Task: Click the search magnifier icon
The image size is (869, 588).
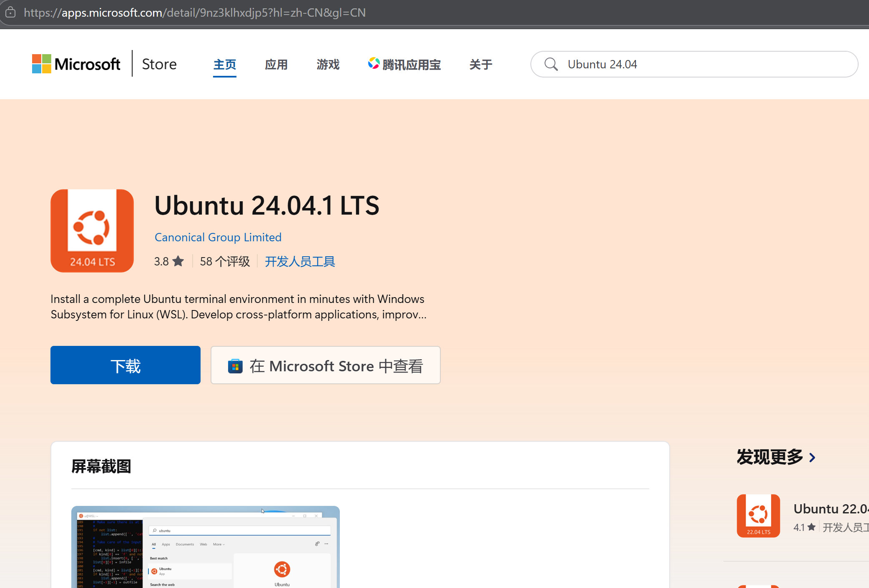Action: pyautogui.click(x=550, y=64)
